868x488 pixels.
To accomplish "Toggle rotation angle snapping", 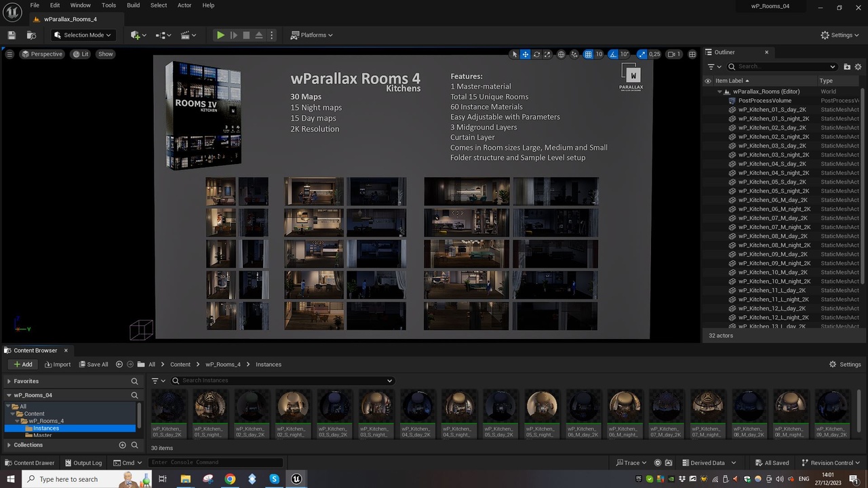I will coord(613,54).
